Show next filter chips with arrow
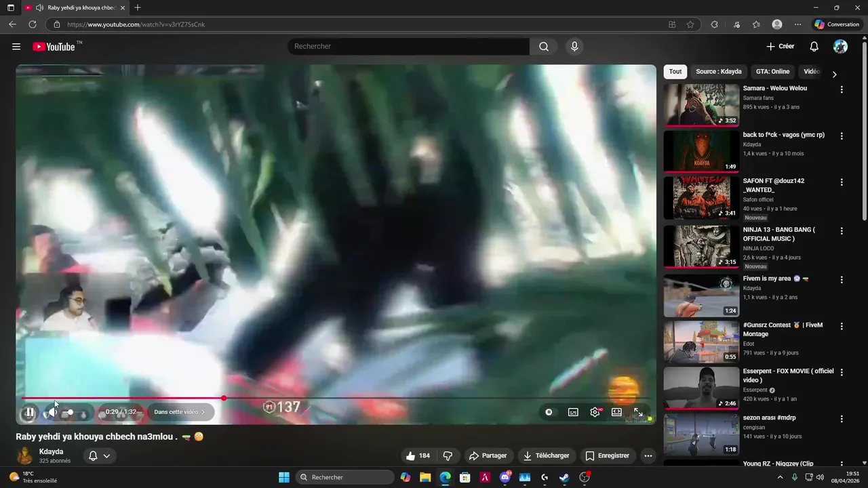 pyautogui.click(x=835, y=74)
